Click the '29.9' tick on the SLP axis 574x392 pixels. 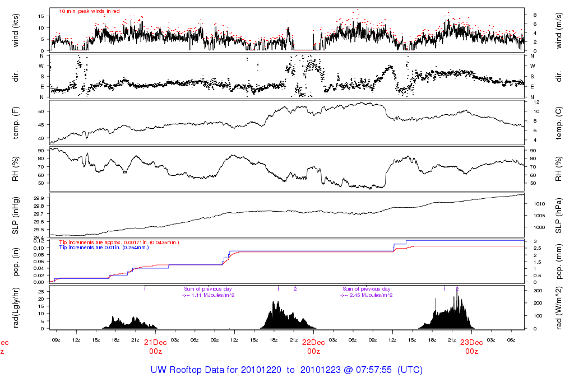39,198
